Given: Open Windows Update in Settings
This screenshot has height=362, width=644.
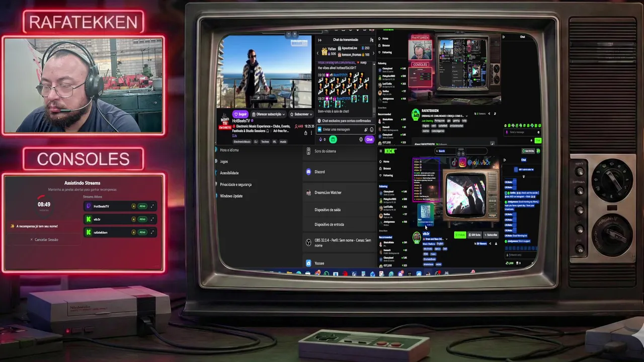Looking at the screenshot, I should (231, 196).
